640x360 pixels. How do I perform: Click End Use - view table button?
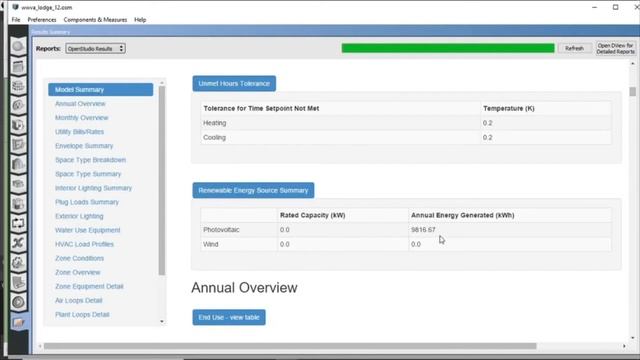tap(229, 317)
